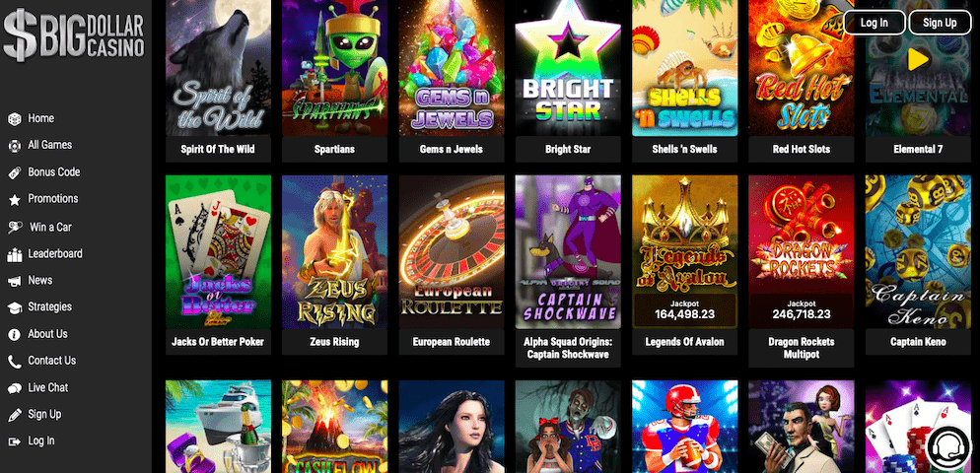
Task: Click the Log In button at top
Action: pos(874,23)
